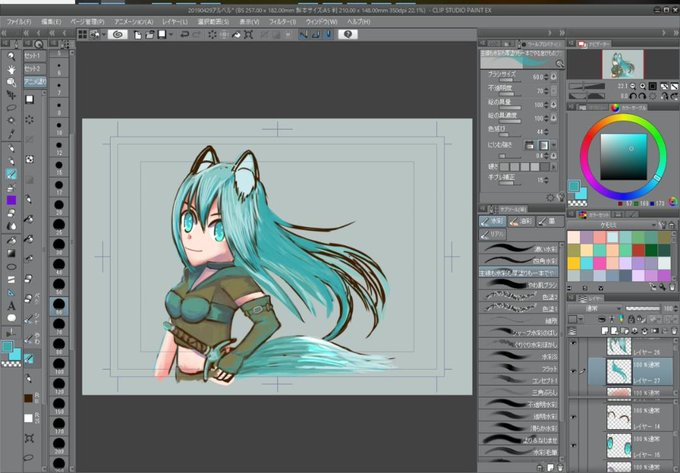Open the ウィンドウ(W) menu

pyautogui.click(x=321, y=22)
